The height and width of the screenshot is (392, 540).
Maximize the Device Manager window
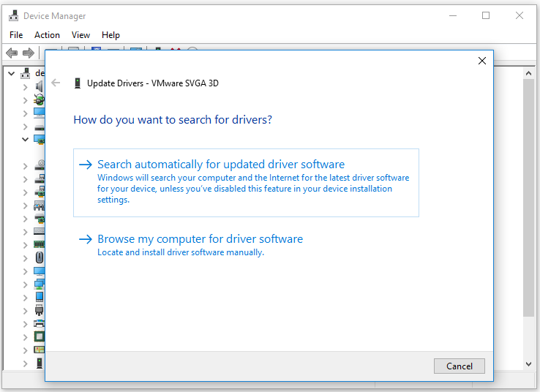pos(486,15)
